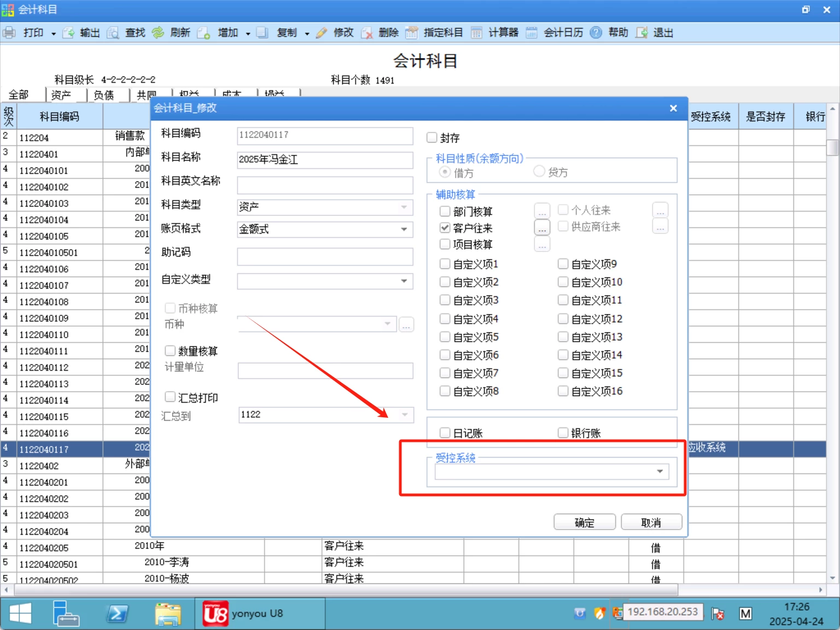The image size is (840, 630).
Task: Click the Output (输出) toolbar icon
Action: (69, 33)
